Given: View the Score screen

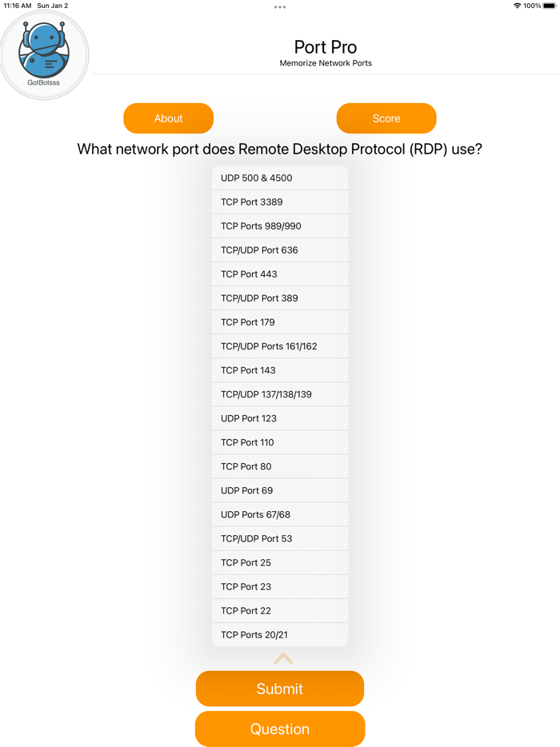Looking at the screenshot, I should [x=386, y=118].
